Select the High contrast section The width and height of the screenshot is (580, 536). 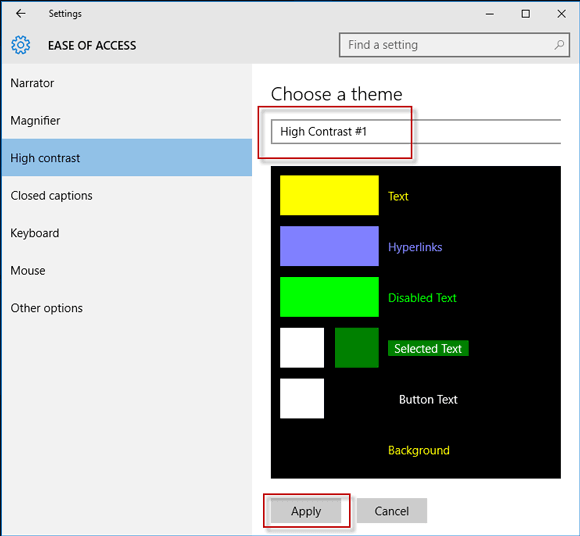click(x=127, y=158)
